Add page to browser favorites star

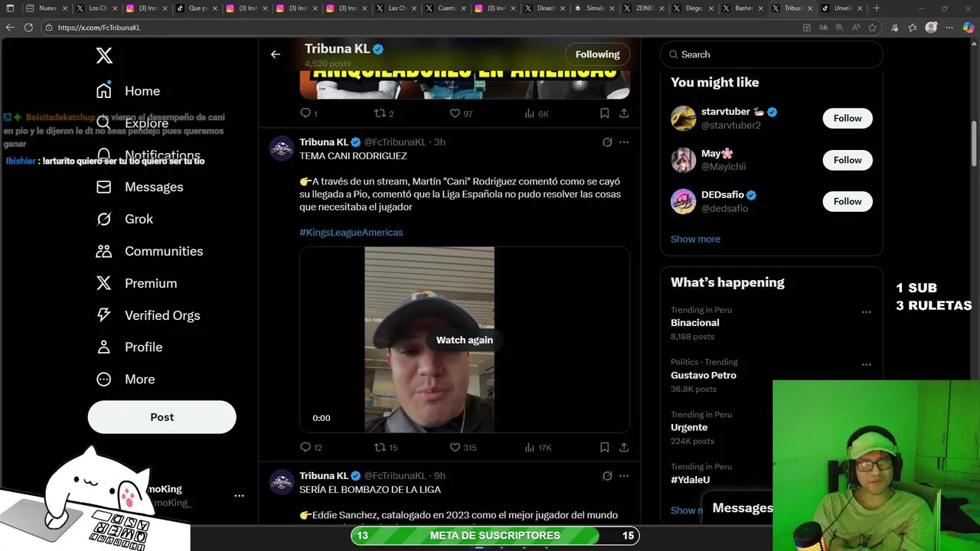[872, 27]
